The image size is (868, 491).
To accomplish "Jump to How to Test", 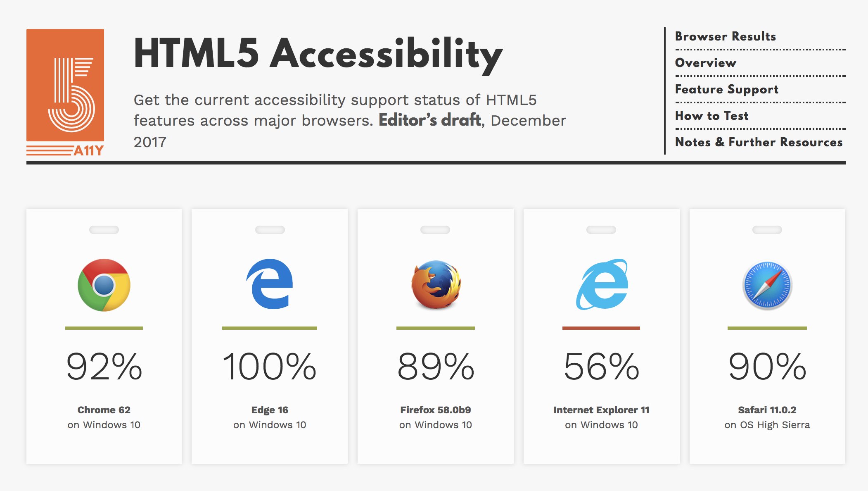I will (711, 116).
